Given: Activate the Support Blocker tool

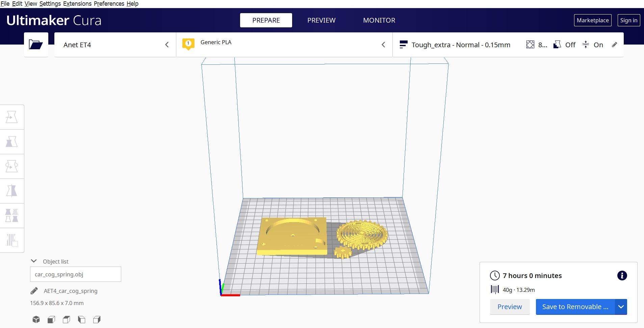Looking at the screenshot, I should coord(12,240).
